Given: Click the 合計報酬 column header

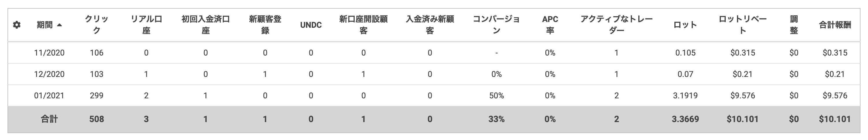Looking at the screenshot, I should click(x=835, y=25).
